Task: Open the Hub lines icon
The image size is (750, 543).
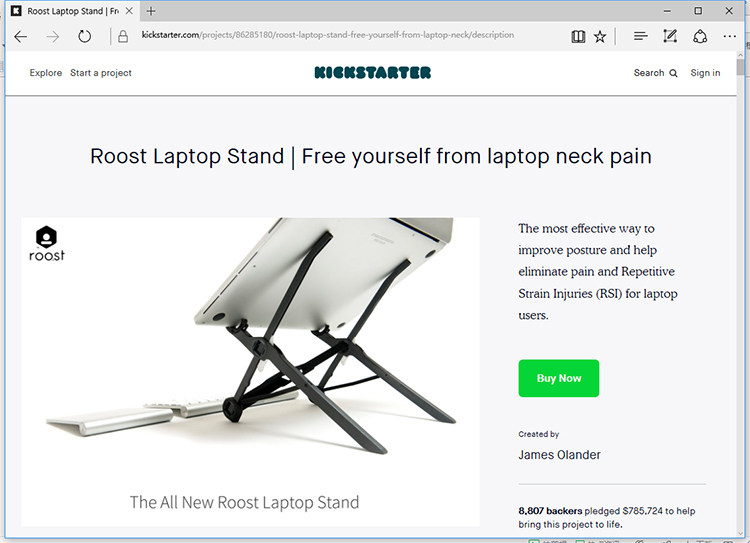Action: pos(640,36)
